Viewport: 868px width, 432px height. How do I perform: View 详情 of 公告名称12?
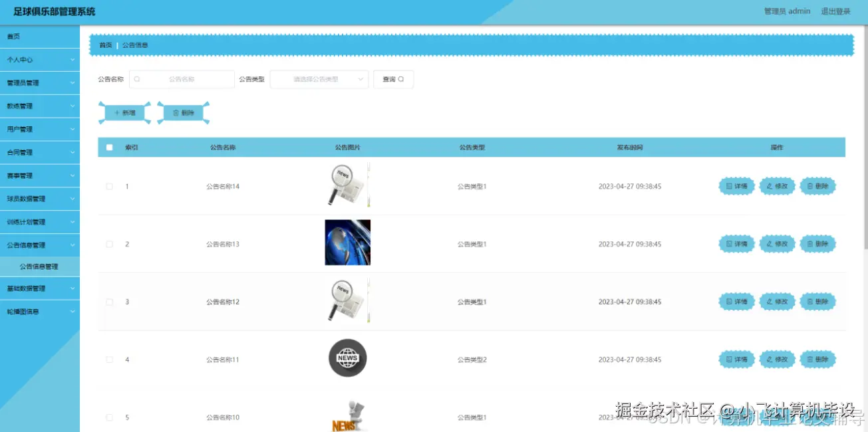[736, 302]
